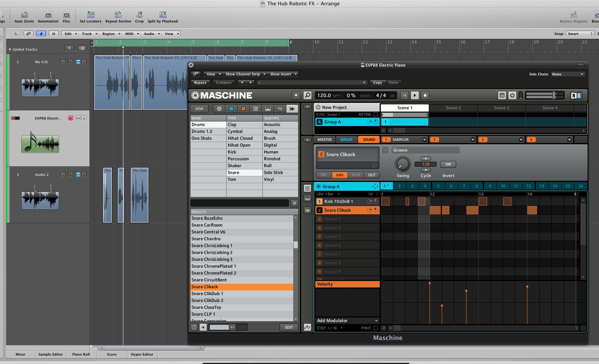Mute the Mo V.O. track
Image resolution: width=599 pixels, height=364 pixels.
[78, 62]
